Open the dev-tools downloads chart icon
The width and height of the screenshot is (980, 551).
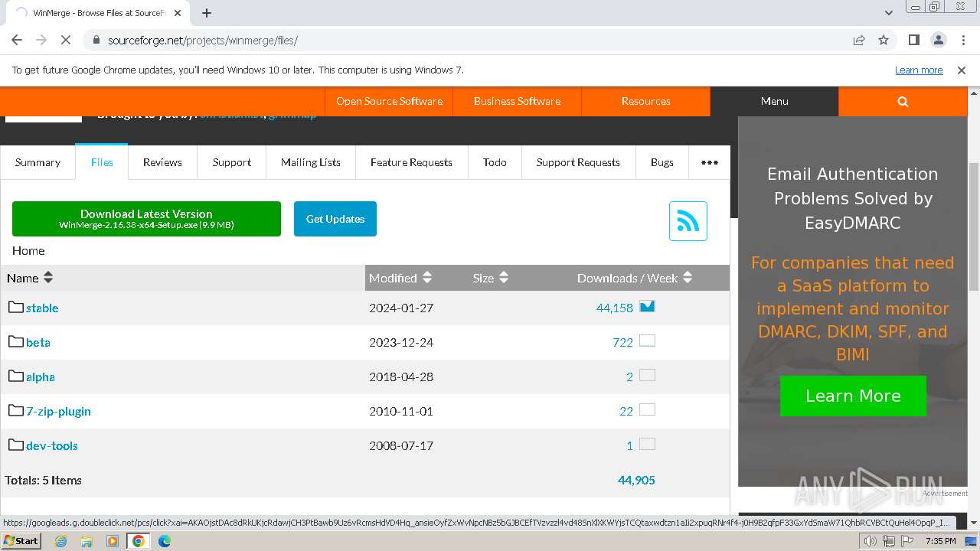coord(647,444)
